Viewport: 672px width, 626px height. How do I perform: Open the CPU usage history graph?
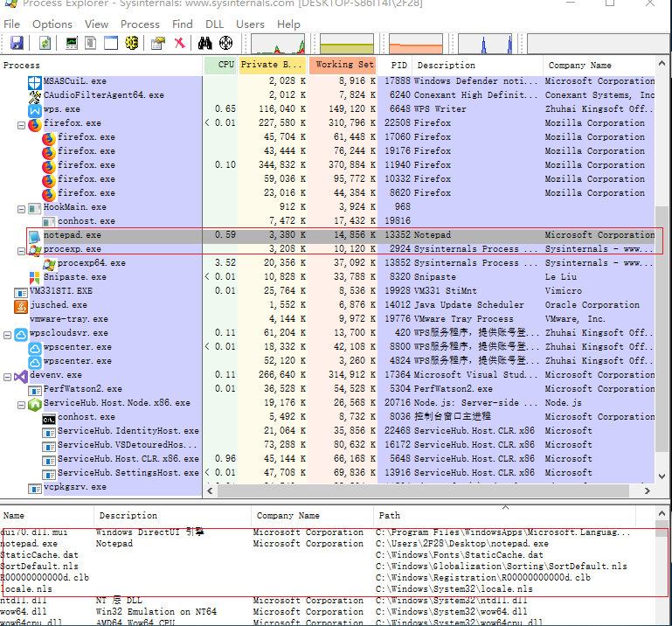point(278,44)
